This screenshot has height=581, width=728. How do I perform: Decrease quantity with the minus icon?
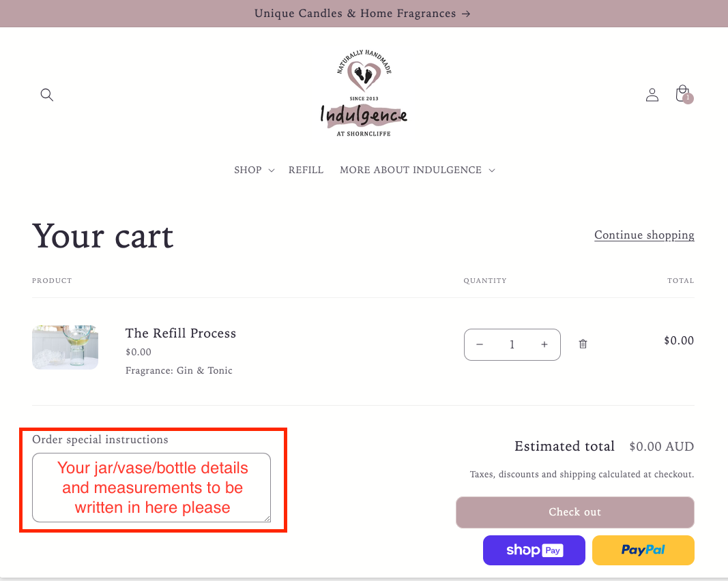click(x=480, y=345)
